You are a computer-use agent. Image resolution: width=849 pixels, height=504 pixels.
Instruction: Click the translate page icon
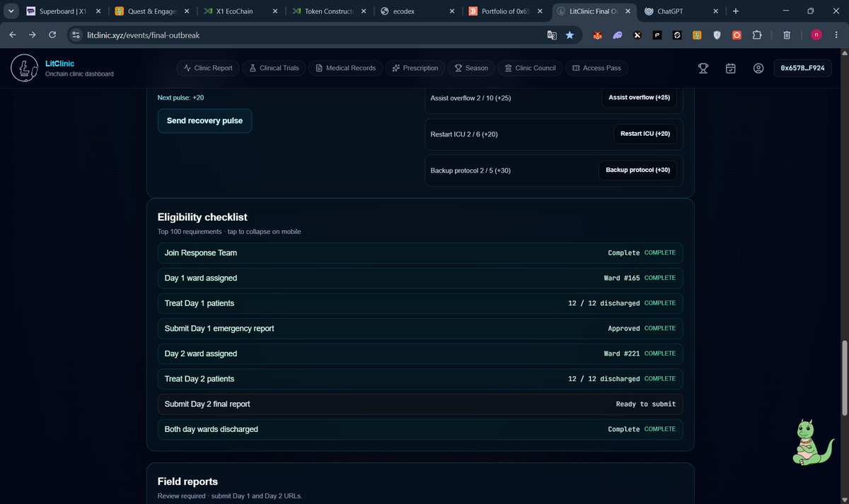tap(552, 35)
